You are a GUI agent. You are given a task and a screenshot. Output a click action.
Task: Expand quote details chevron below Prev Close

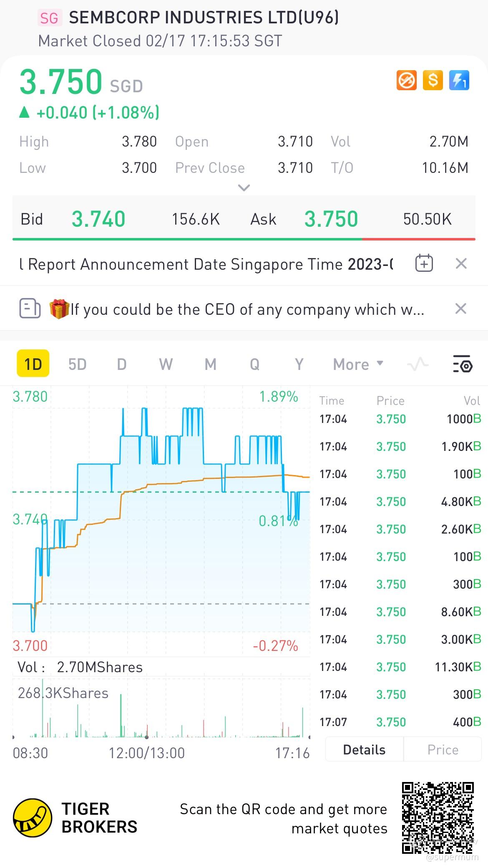(244, 188)
